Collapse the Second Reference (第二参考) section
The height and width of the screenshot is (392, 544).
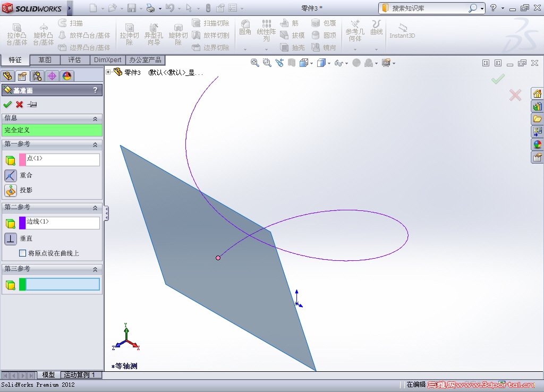(95, 208)
